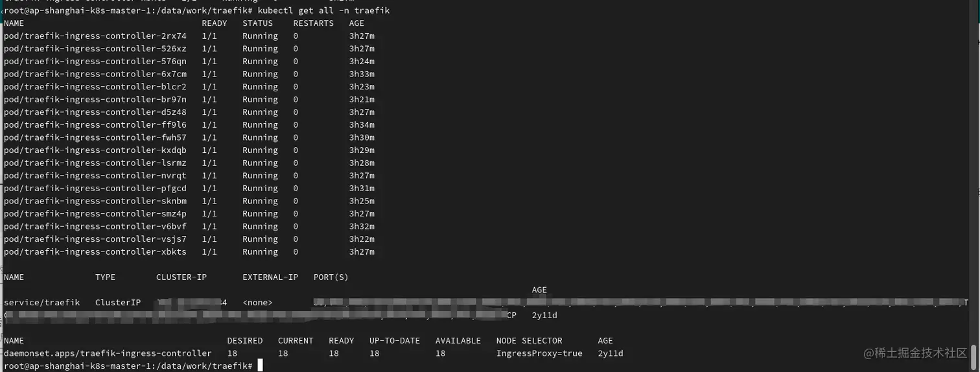Click the READY header in pod table
The height and width of the screenshot is (372, 980).
215,23
